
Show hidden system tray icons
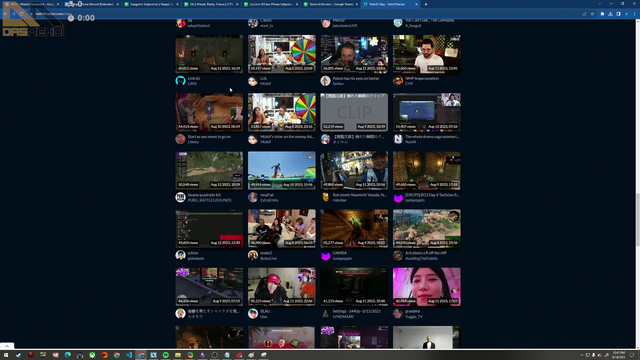(x=582, y=355)
